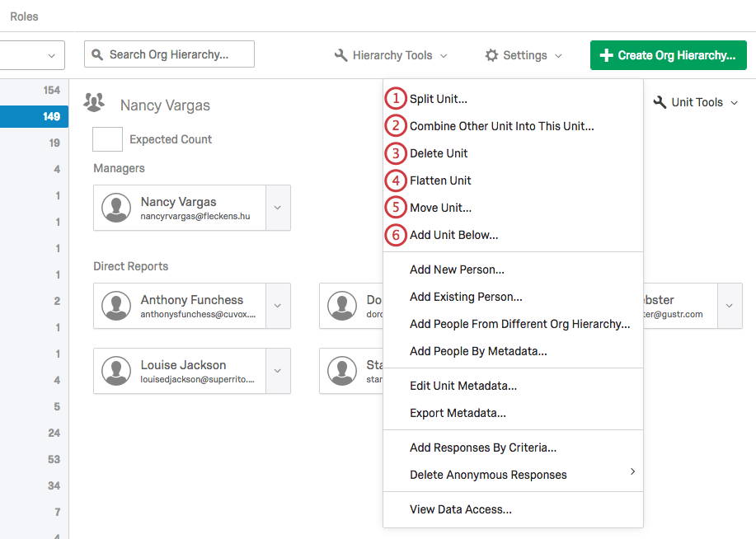
Task: Choose Add New Person menu option
Action: pyautogui.click(x=457, y=269)
